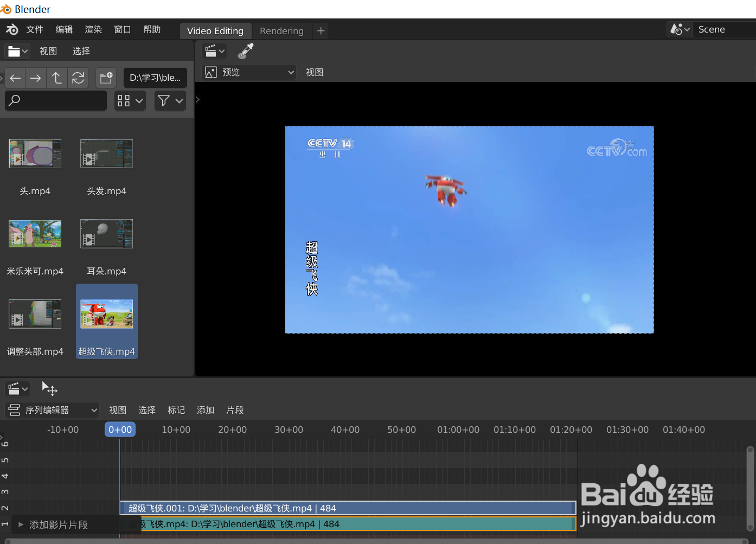
Task: Open the Blender logo app menu
Action: coord(12,30)
